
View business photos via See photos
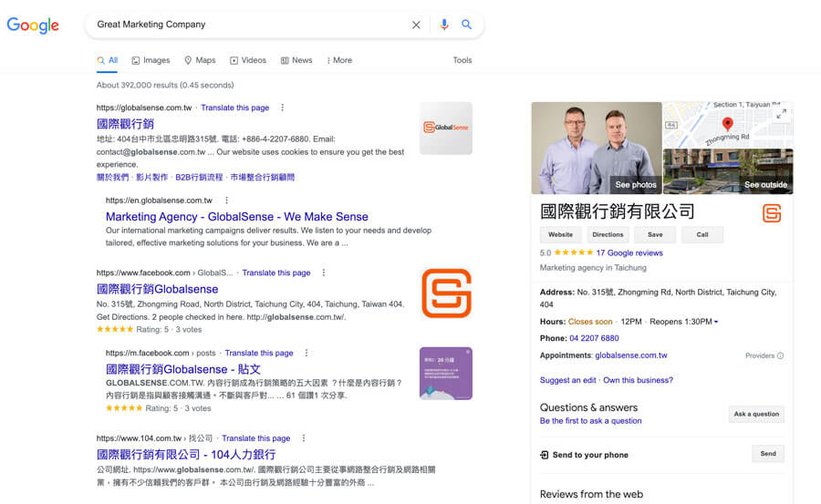tap(636, 185)
